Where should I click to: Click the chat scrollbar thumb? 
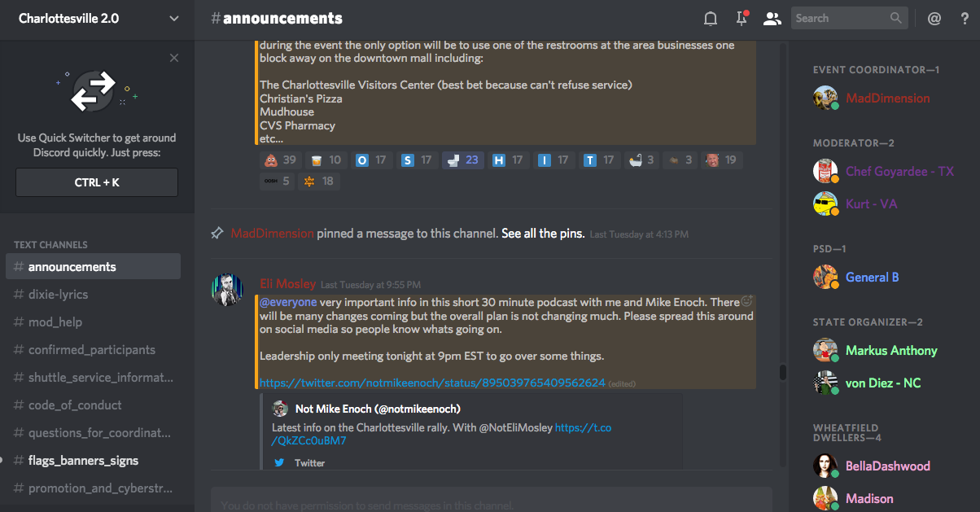click(782, 373)
